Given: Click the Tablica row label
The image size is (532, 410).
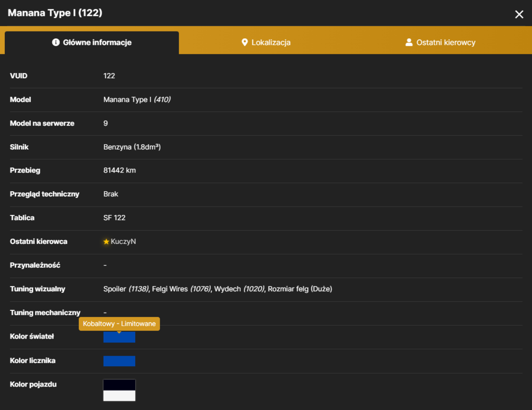Looking at the screenshot, I should click(x=22, y=218).
